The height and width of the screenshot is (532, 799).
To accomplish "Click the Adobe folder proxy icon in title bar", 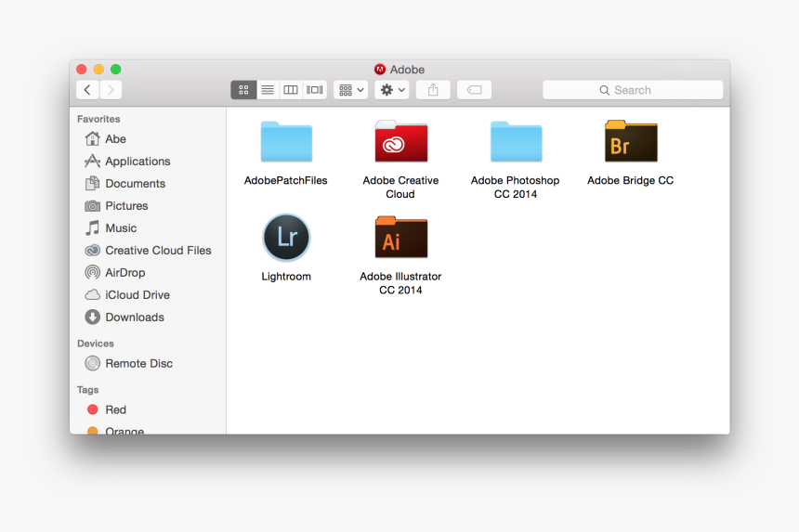I will (380, 70).
